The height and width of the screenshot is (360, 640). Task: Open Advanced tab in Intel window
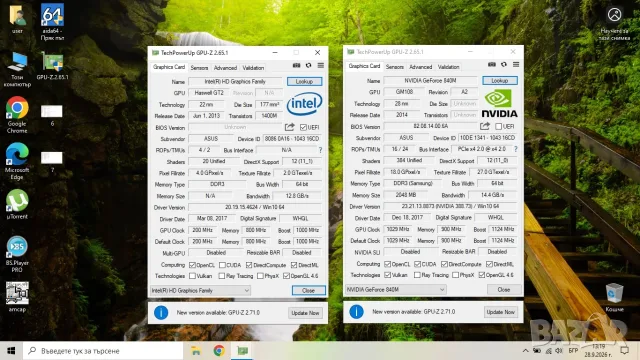225,68
